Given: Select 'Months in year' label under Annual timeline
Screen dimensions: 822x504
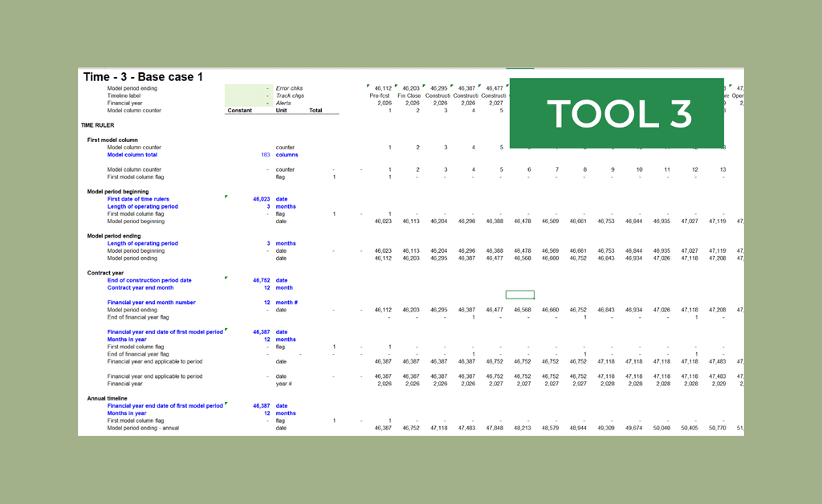Looking at the screenshot, I should pos(127,413).
